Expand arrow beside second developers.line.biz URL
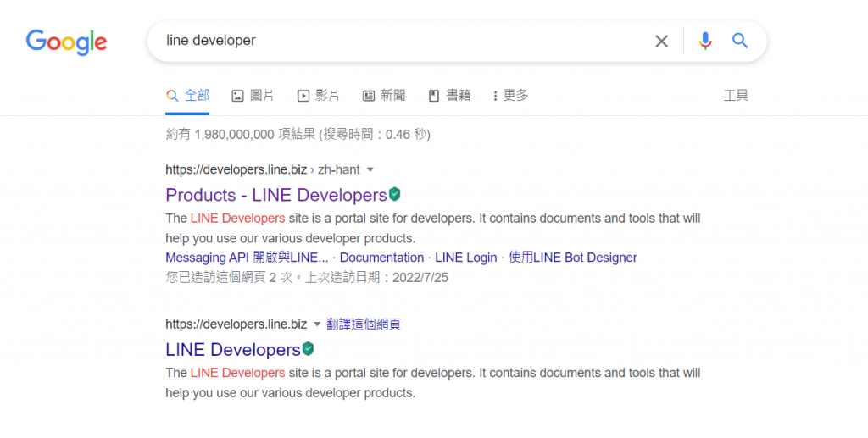868x438 pixels. (x=317, y=324)
